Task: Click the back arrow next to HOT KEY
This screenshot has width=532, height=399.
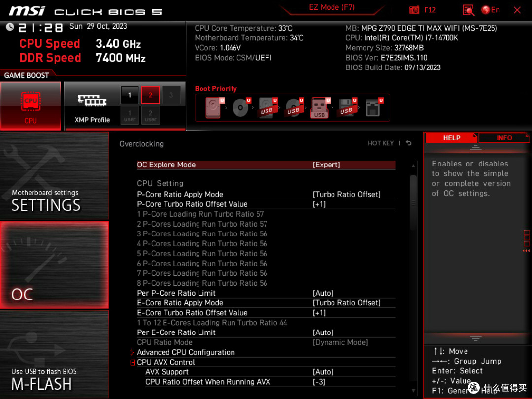Action: (408, 143)
